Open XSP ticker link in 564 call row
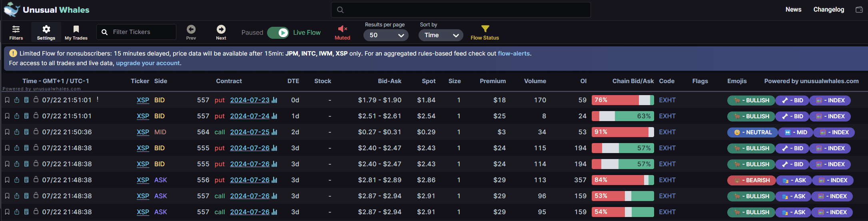Screen dimensions: 868x221 pyautogui.click(x=143, y=132)
